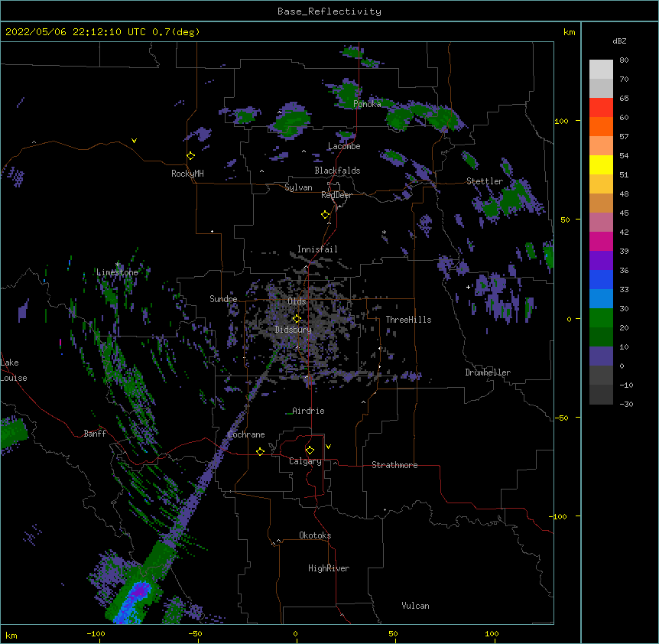Select the orange 60-57 dBZ legend swatch
Screen dimensions: 659x644
pos(601,126)
